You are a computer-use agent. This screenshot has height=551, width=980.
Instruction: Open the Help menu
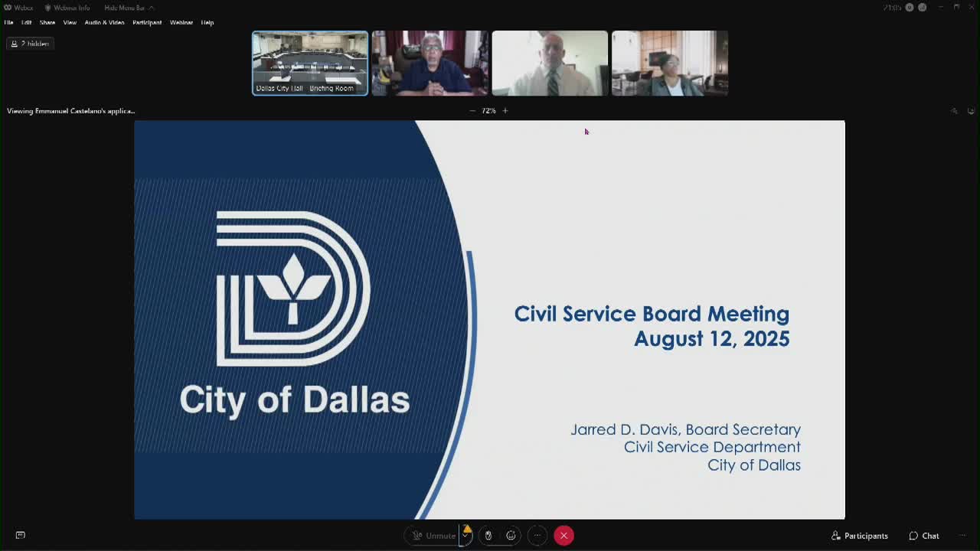coord(207,22)
